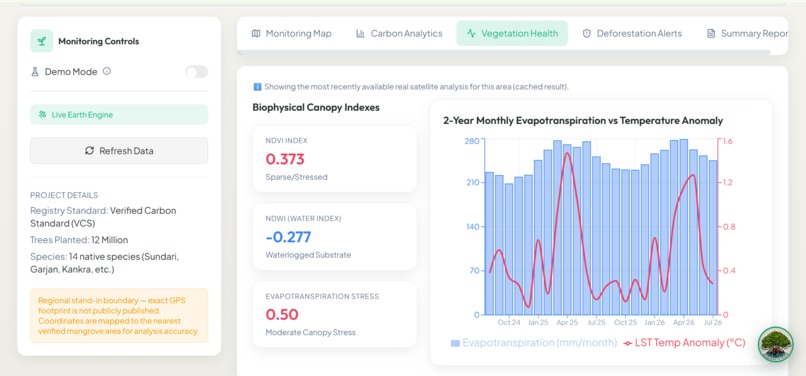806x376 pixels.
Task: Click the Demo Mode flask icon
Action: (x=35, y=72)
